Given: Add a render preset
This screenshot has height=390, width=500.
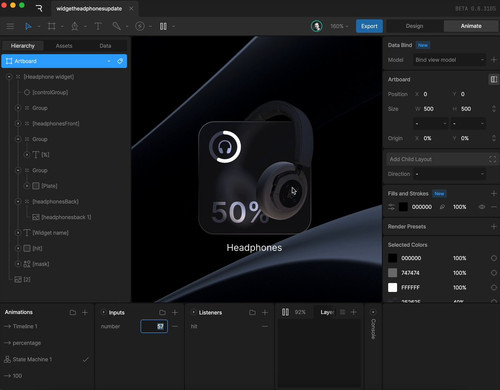Looking at the screenshot, I should [x=494, y=227].
